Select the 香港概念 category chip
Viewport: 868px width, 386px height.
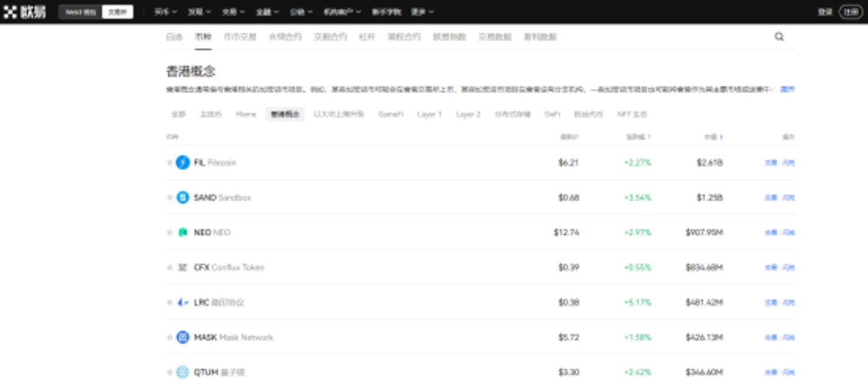[x=285, y=114]
